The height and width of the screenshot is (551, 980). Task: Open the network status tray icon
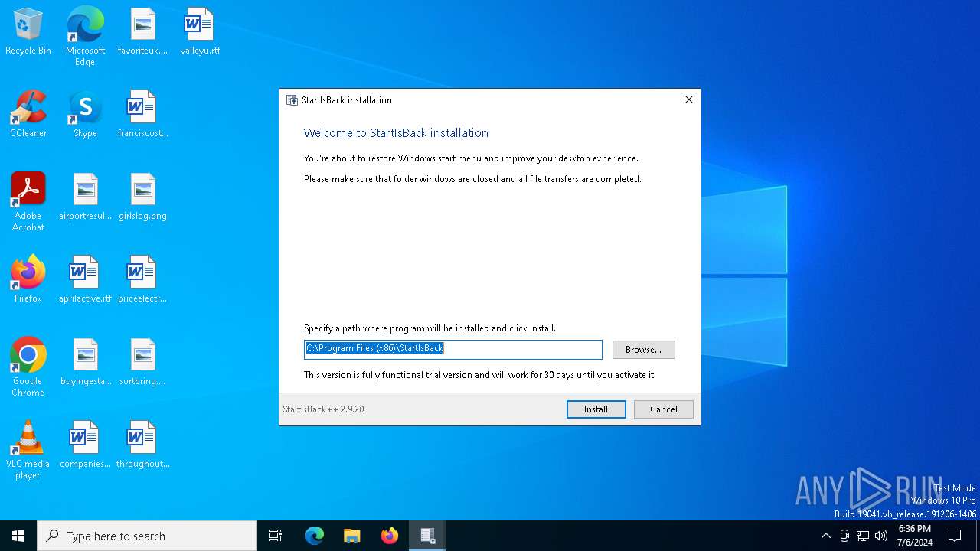click(863, 536)
